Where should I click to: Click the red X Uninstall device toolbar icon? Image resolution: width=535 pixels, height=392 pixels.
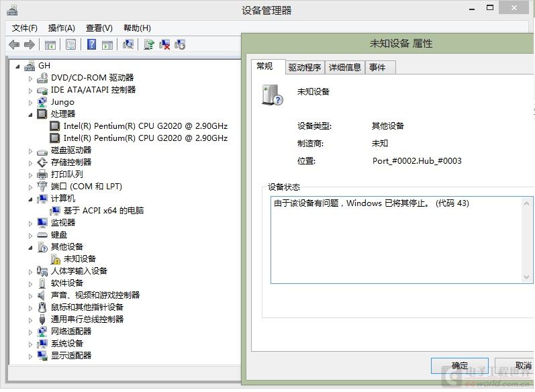click(164, 44)
